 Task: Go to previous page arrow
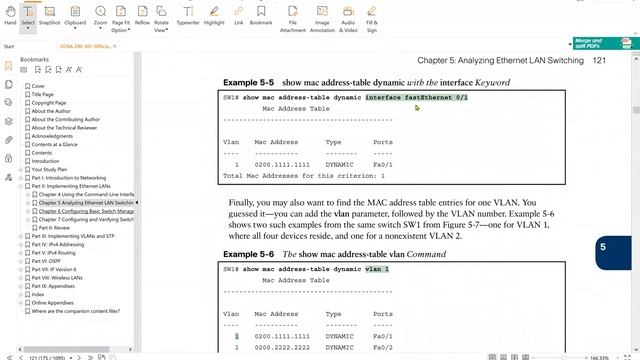point(21,358)
